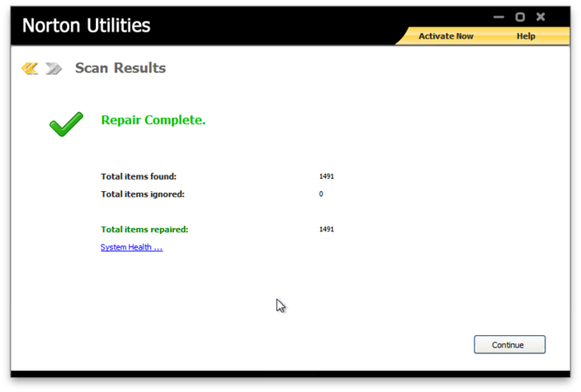This screenshot has height=392, width=581.
Task: Select the Total items found label
Action: pos(139,176)
